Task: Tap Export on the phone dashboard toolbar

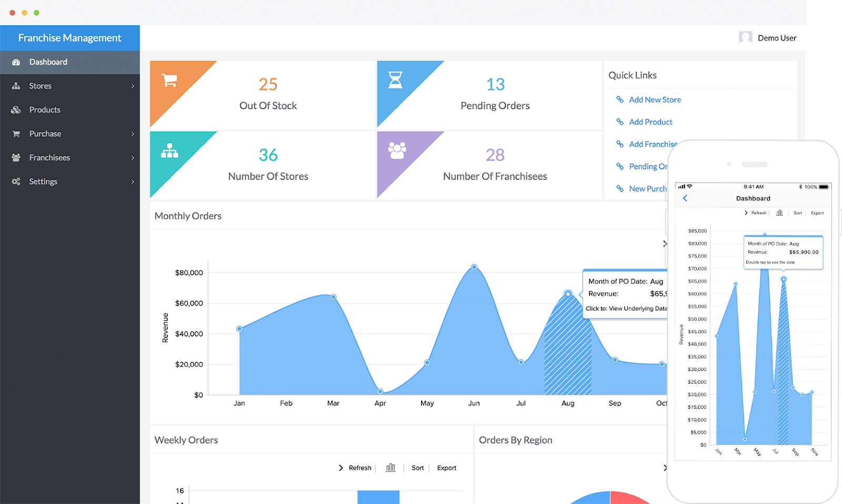Action: [817, 213]
